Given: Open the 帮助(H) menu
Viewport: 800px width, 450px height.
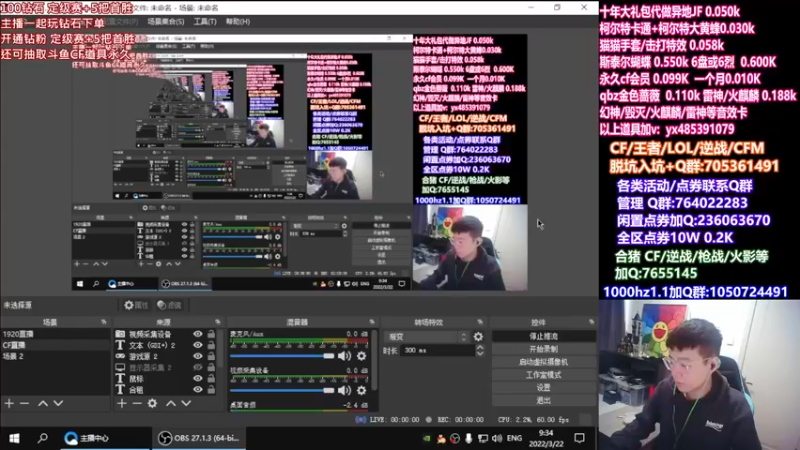Looking at the screenshot, I should click(x=238, y=22).
